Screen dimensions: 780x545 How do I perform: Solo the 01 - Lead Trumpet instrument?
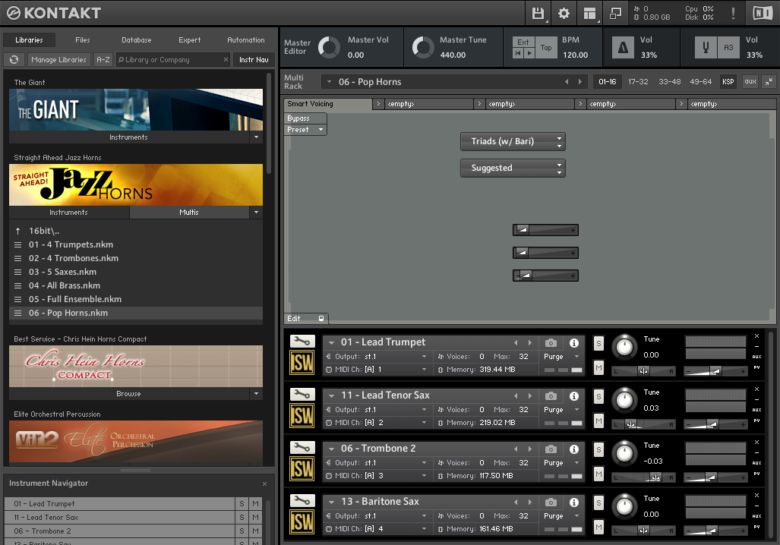click(x=599, y=343)
